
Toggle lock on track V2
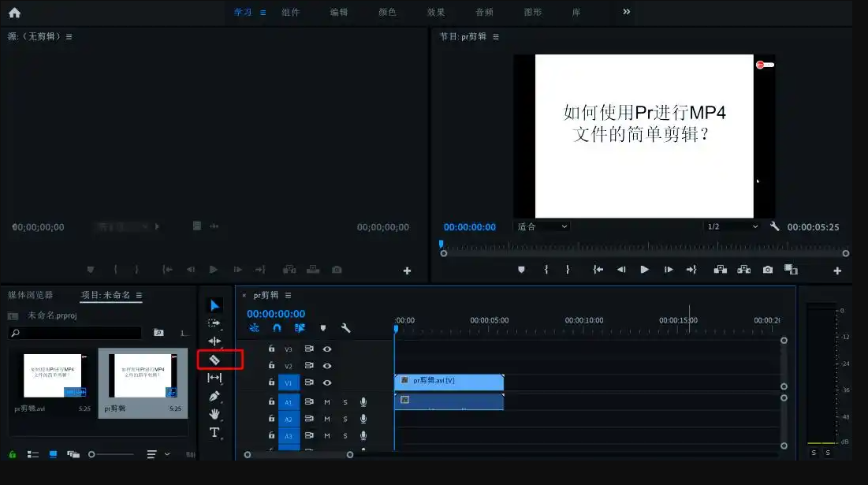coord(271,365)
